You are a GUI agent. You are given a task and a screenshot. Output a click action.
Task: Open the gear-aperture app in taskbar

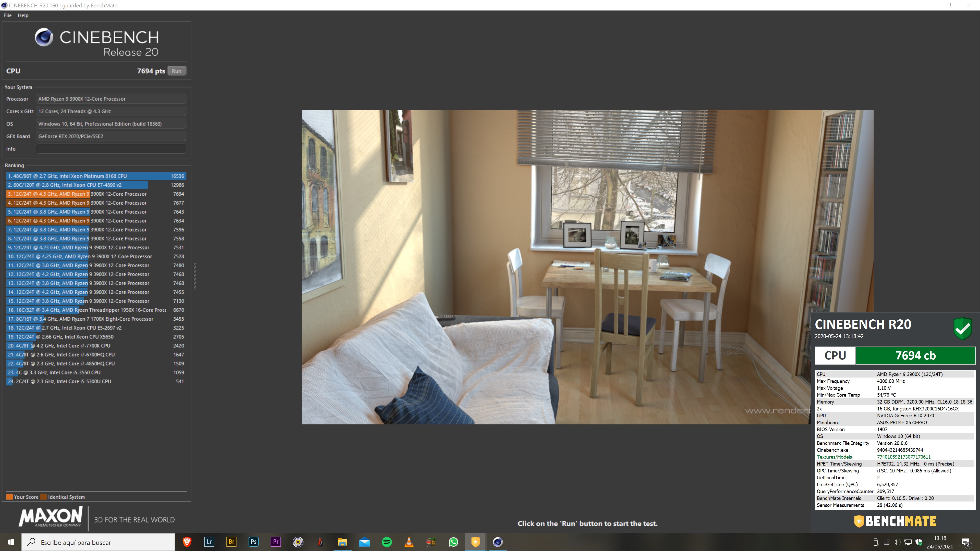[x=298, y=542]
